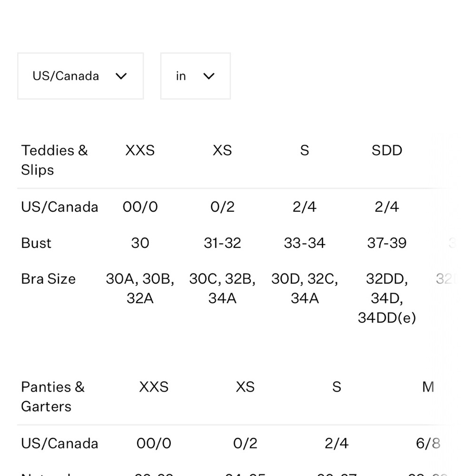The height and width of the screenshot is (476, 476).
Task: Open the "in" units dropdown
Action: click(196, 76)
